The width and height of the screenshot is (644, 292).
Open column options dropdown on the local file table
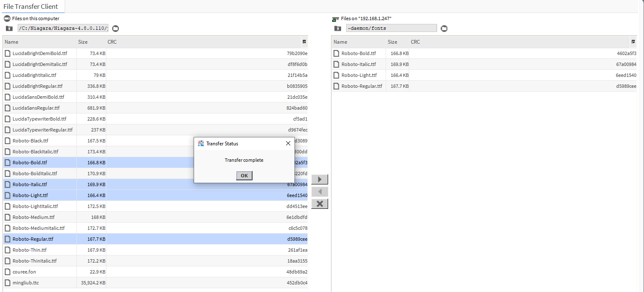pyautogui.click(x=304, y=42)
